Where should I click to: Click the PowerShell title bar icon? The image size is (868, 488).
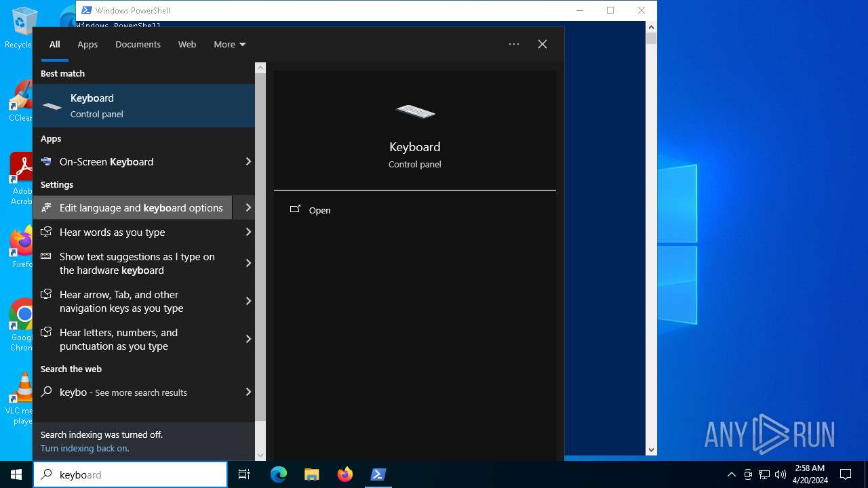click(x=86, y=10)
